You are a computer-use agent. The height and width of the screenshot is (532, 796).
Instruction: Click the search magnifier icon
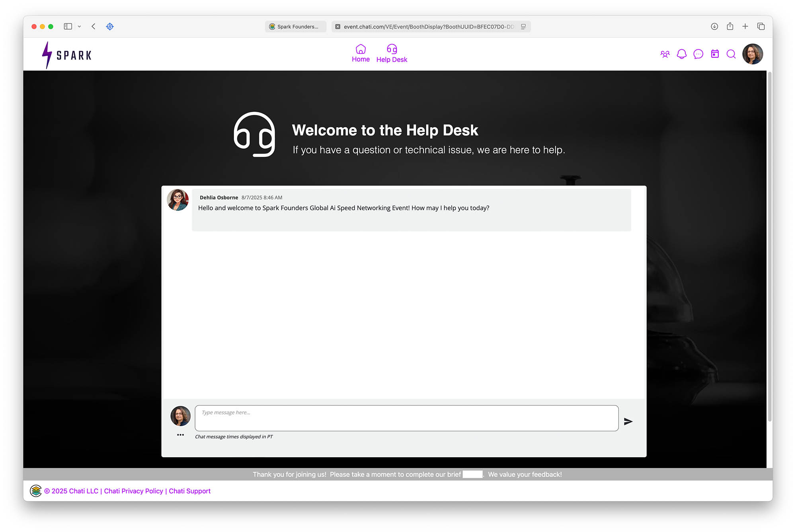point(731,54)
